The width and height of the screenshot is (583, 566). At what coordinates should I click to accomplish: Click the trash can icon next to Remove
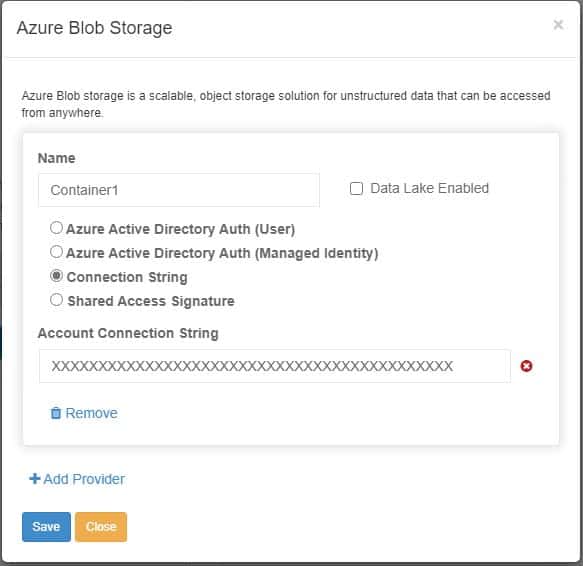pyautogui.click(x=56, y=413)
